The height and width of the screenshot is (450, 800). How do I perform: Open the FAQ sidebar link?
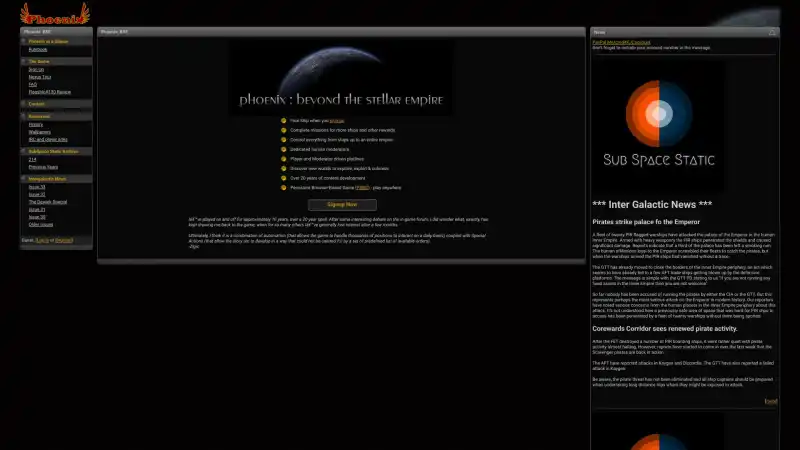32,84
